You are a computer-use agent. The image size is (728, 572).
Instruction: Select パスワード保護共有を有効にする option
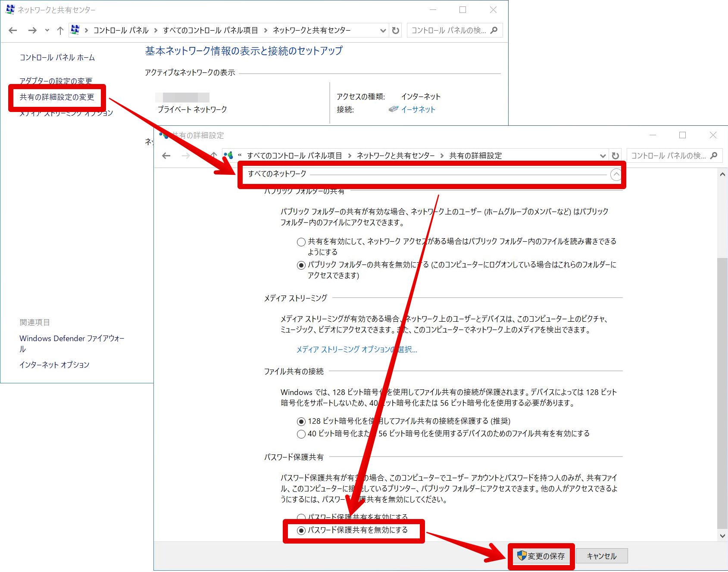click(301, 517)
